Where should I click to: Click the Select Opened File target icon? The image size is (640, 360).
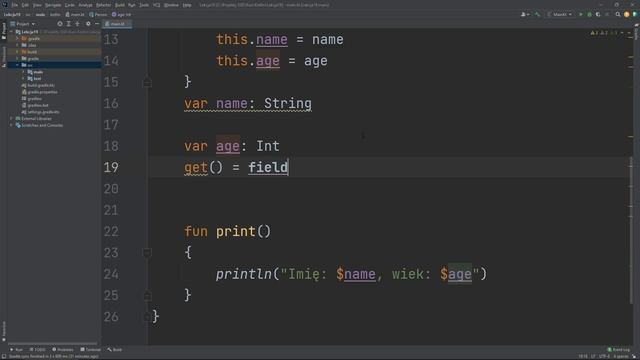pos(60,24)
